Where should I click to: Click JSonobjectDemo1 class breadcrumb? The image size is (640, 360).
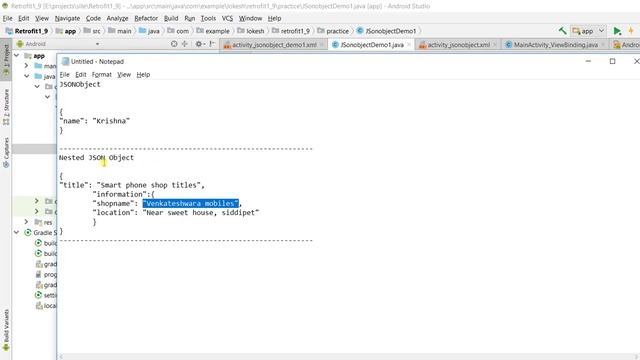click(x=387, y=31)
